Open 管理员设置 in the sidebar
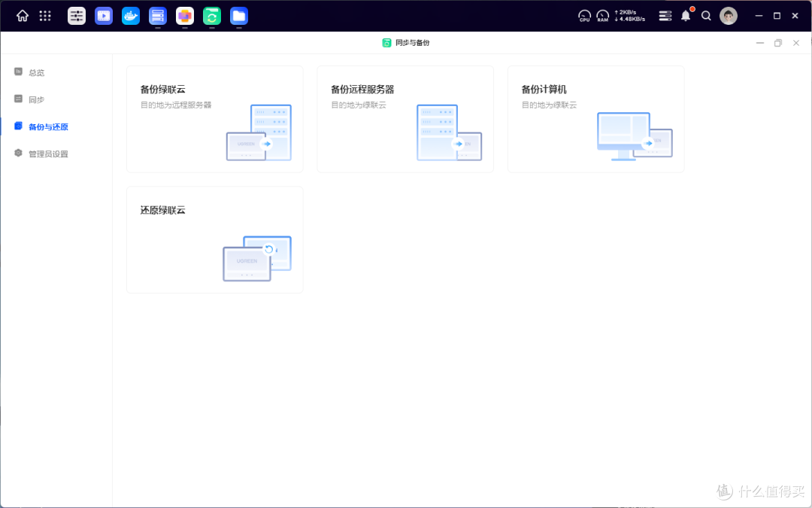The image size is (812, 508). point(48,154)
